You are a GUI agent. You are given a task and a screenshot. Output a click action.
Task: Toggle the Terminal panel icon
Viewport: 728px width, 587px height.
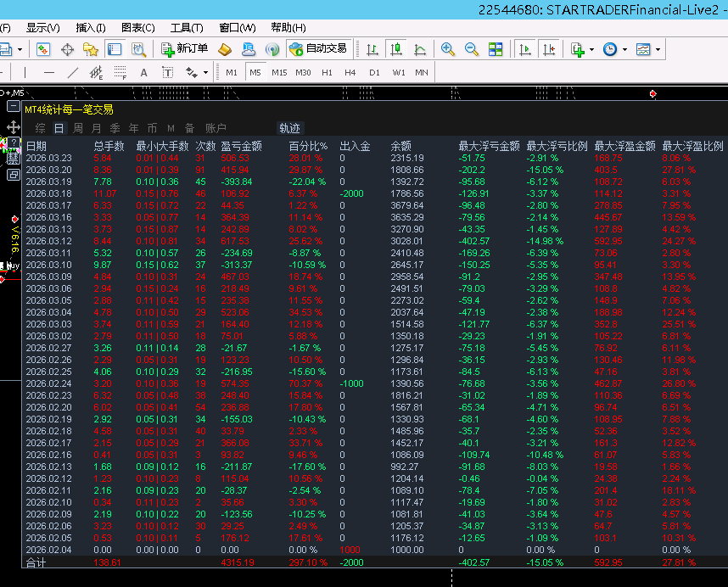click(x=115, y=49)
